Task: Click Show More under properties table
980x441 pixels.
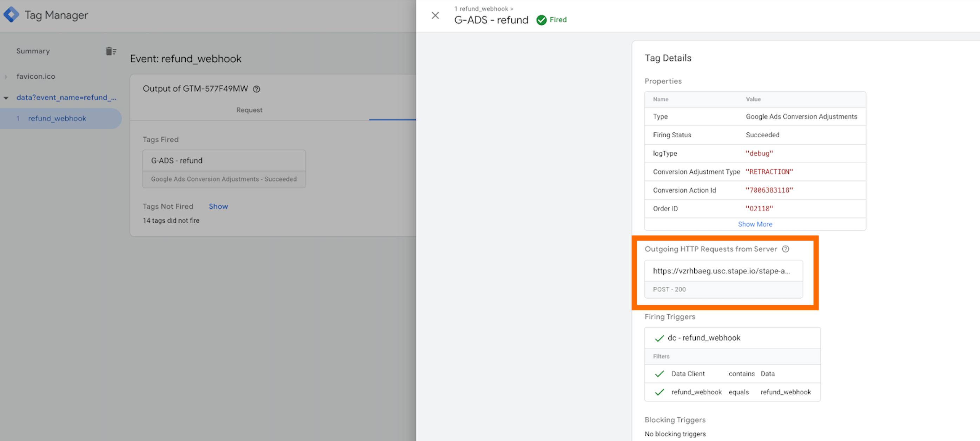Action: tap(755, 224)
